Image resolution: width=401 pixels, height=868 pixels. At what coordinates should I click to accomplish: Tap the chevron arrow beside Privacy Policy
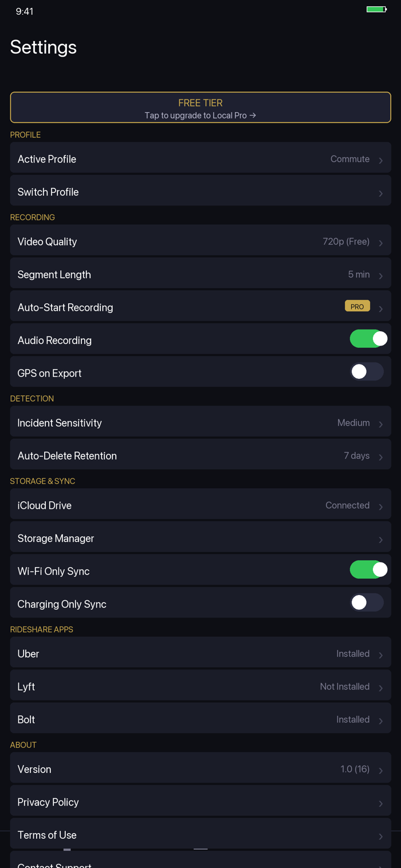[x=380, y=803]
